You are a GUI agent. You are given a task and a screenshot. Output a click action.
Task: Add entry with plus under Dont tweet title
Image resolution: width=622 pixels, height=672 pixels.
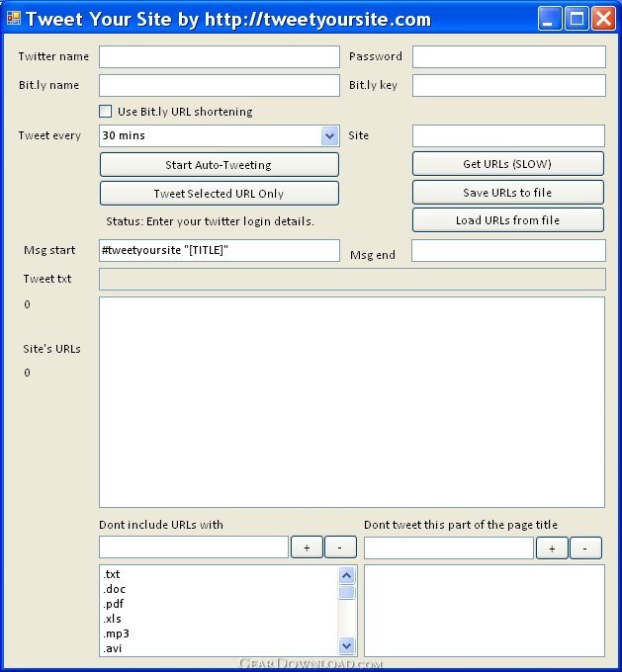552,548
